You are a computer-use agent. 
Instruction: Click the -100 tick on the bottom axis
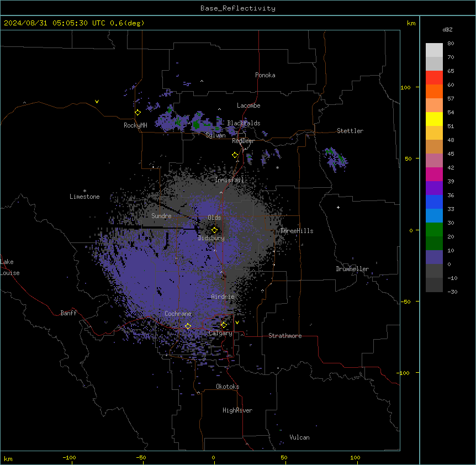[x=69, y=457]
